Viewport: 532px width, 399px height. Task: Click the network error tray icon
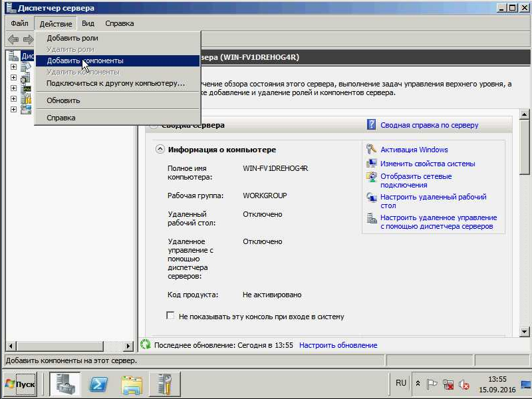(448, 384)
